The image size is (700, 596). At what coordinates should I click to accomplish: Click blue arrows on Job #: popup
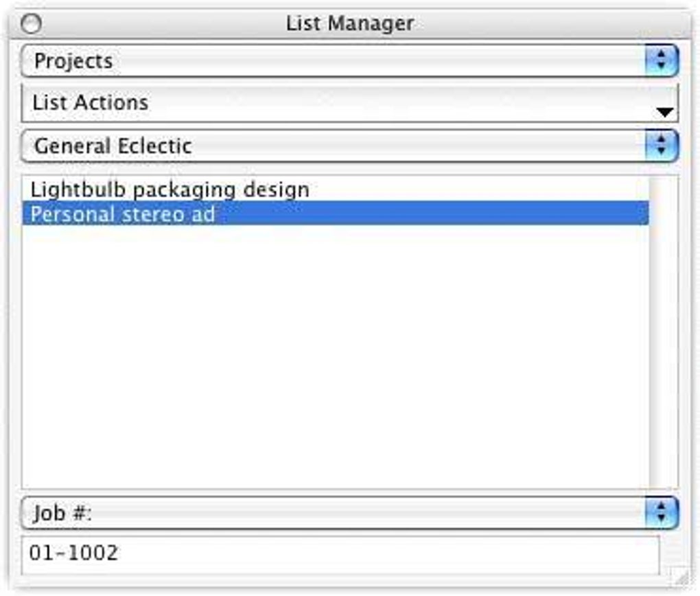[661, 514]
